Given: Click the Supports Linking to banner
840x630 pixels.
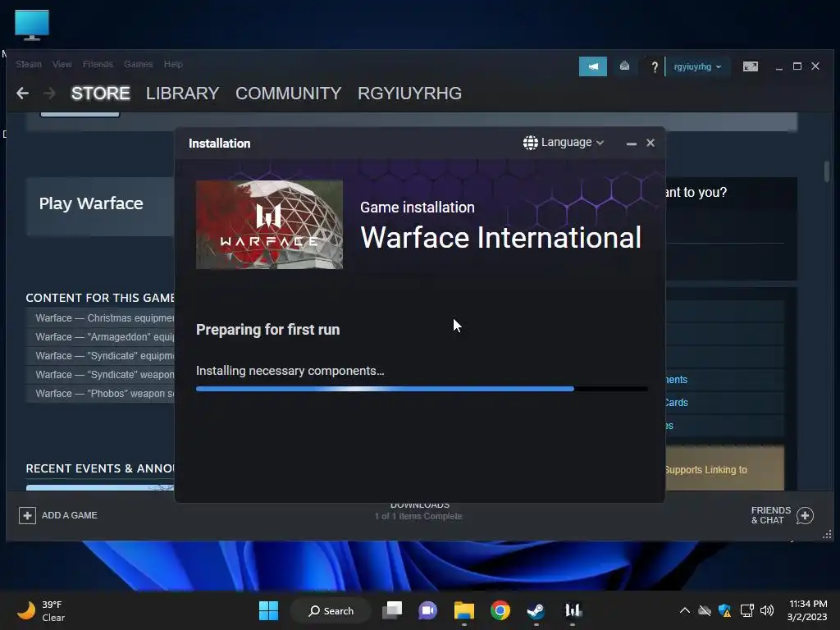Looking at the screenshot, I should tap(724, 468).
